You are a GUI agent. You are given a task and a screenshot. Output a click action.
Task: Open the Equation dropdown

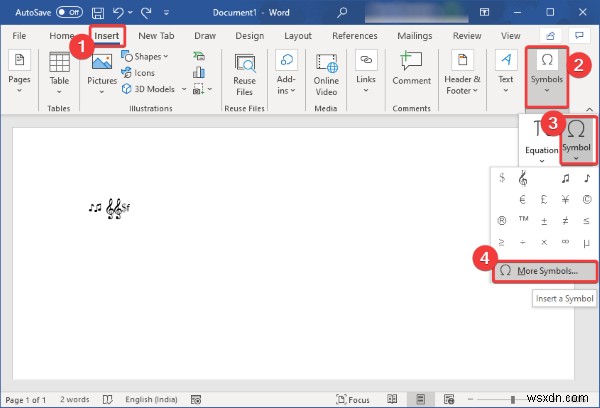coord(541,141)
